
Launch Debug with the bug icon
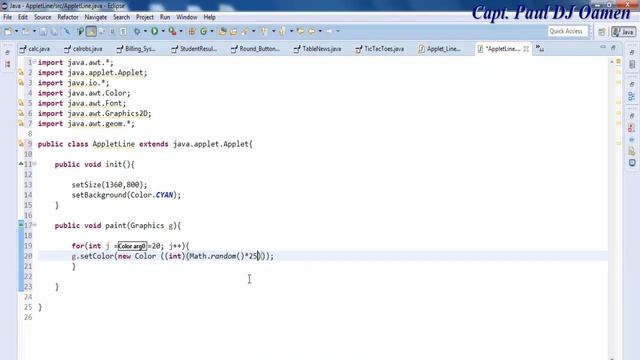click(x=137, y=31)
